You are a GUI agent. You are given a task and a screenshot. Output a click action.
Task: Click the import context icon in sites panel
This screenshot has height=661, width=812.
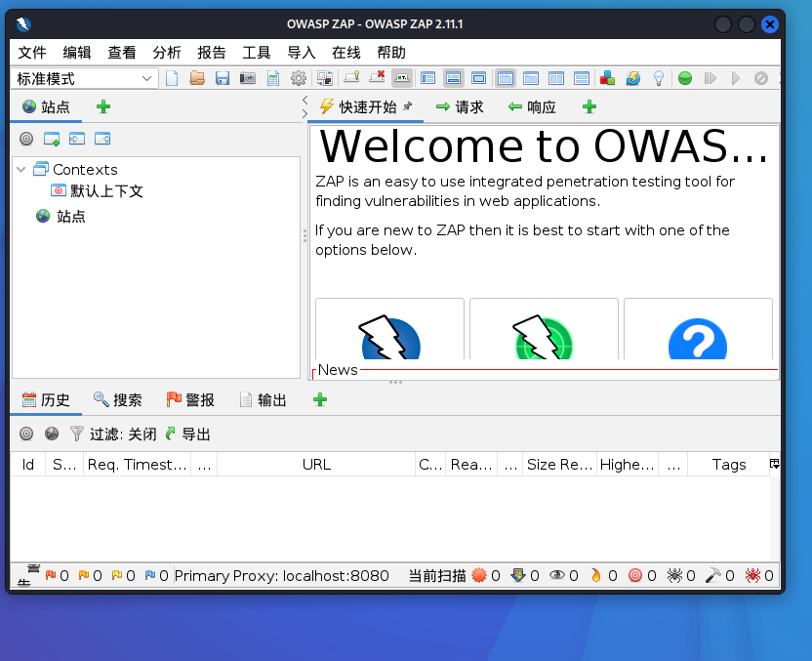(x=77, y=139)
